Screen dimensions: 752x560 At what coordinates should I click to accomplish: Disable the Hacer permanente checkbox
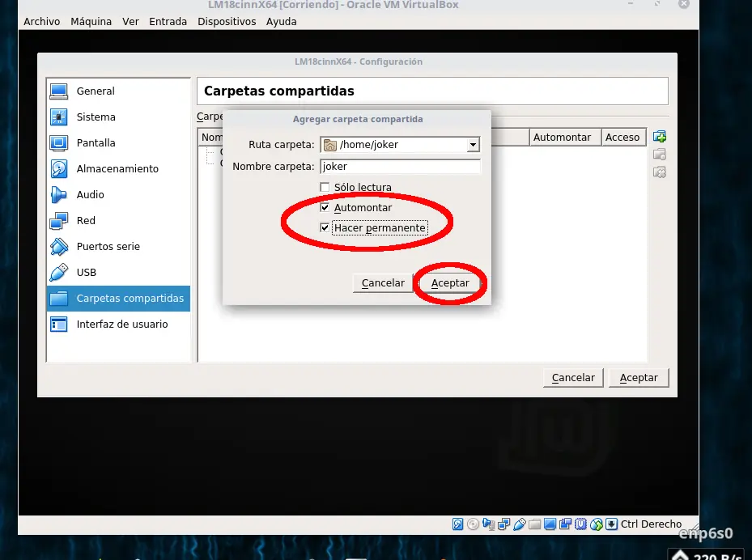pos(325,227)
